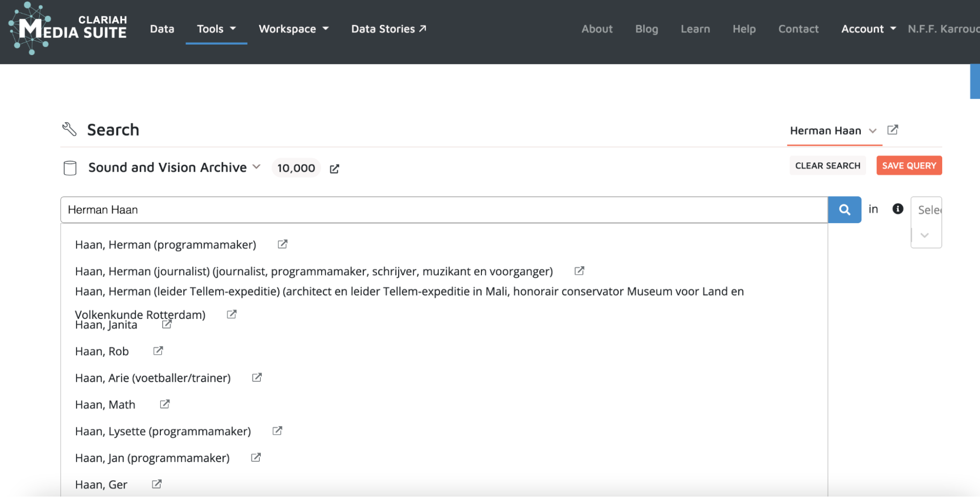Open external link for Haan, Herman (programmamaker)

point(282,244)
